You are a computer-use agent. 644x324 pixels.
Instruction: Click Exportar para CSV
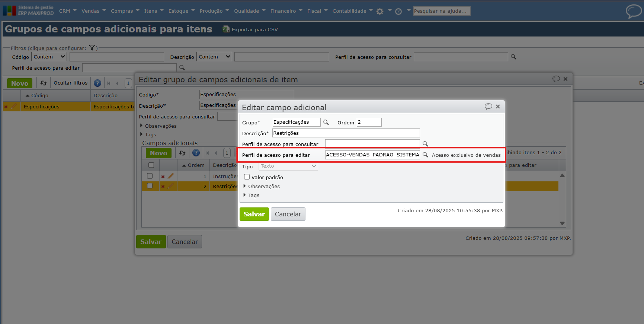coord(250,29)
